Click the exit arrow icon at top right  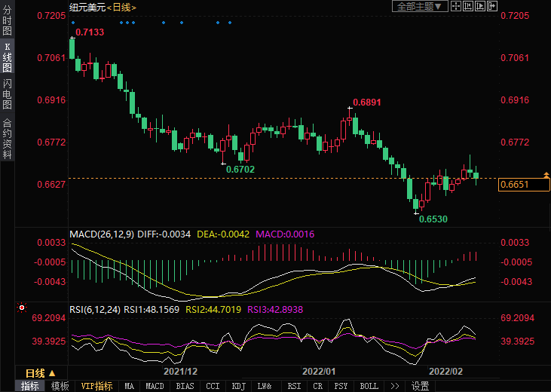[492, 6]
